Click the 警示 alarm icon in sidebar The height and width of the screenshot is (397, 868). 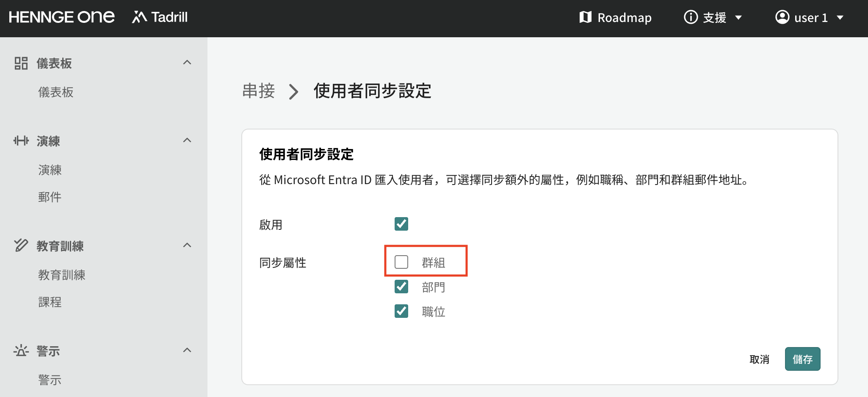click(21, 350)
